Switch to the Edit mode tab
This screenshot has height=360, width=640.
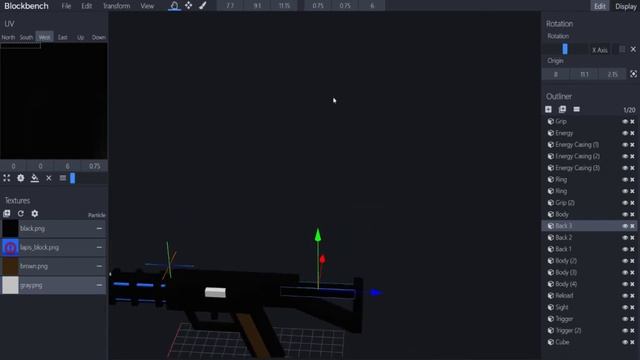tap(600, 6)
